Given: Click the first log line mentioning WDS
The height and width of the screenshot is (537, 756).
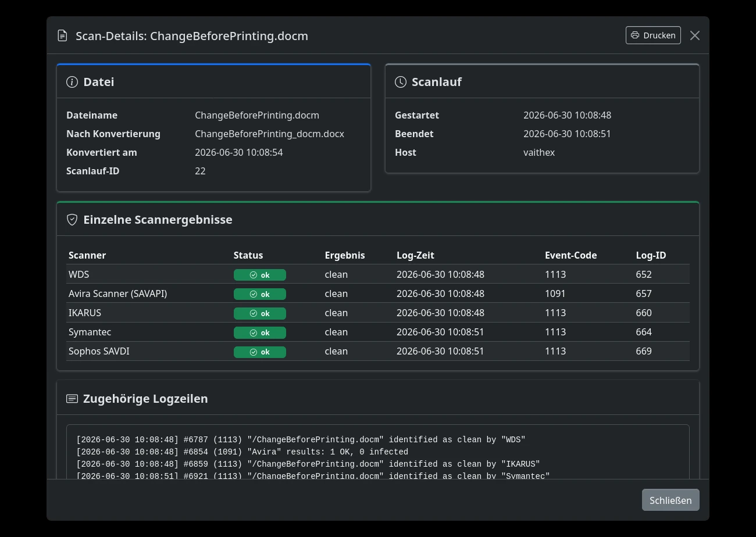Looking at the screenshot, I should pos(301,439).
